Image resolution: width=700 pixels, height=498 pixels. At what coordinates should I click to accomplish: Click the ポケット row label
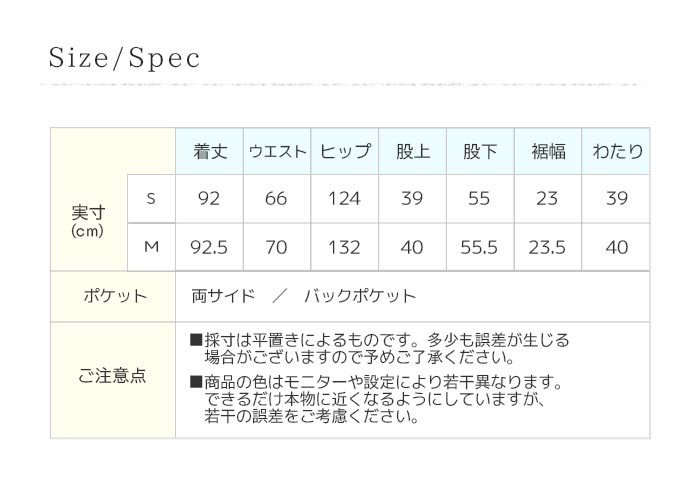click(115, 296)
